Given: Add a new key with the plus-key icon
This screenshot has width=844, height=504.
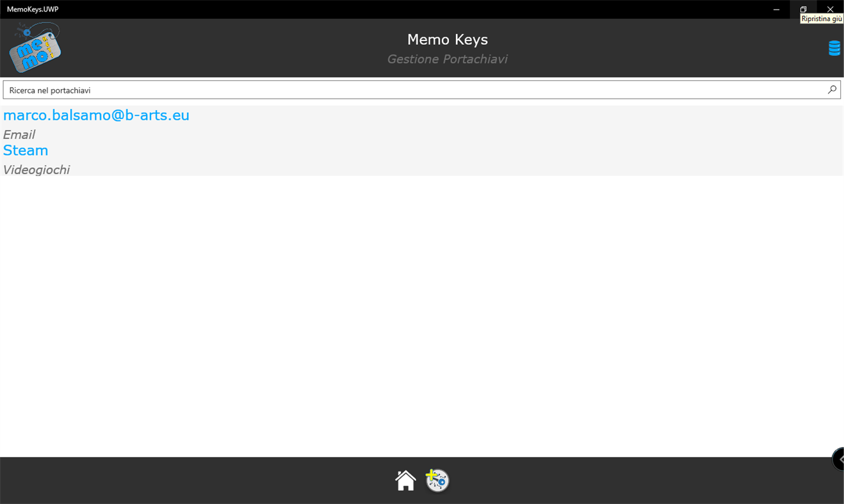Looking at the screenshot, I should click(437, 480).
